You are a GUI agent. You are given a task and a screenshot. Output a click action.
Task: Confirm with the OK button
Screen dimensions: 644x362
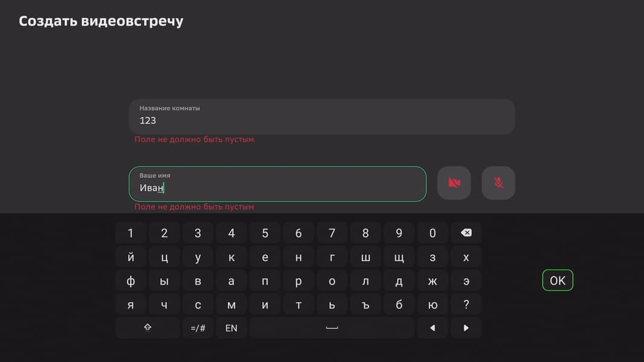558,281
